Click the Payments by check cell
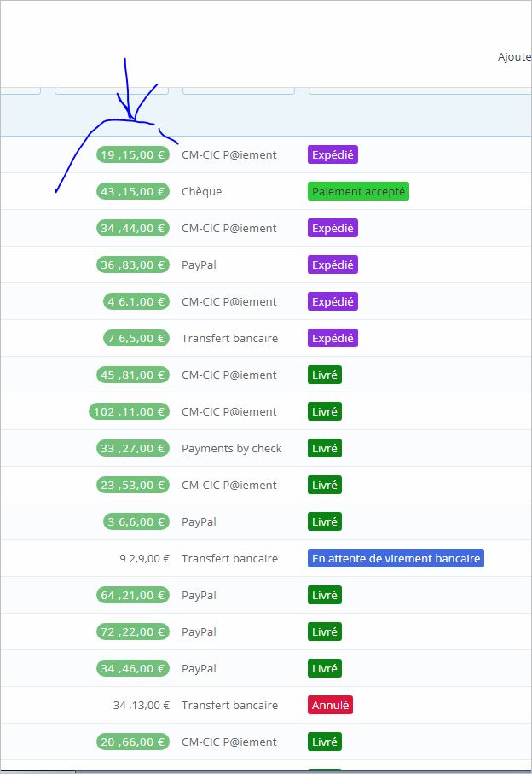Viewport: 532px width, 774px height. [232, 448]
